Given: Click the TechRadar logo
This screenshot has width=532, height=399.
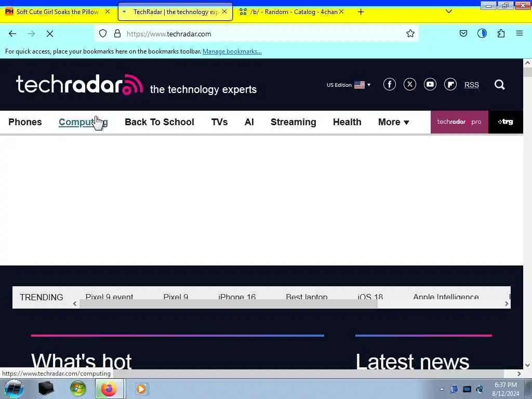Looking at the screenshot, I should point(79,84).
